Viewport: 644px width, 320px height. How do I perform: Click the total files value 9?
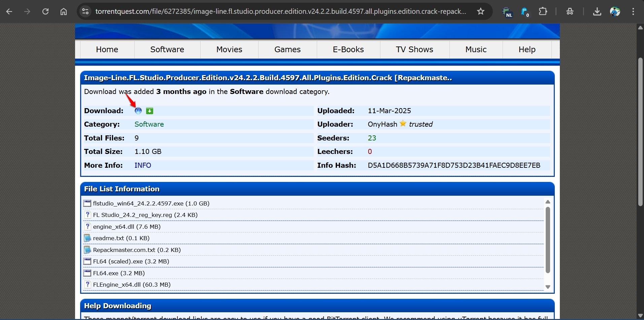click(137, 138)
